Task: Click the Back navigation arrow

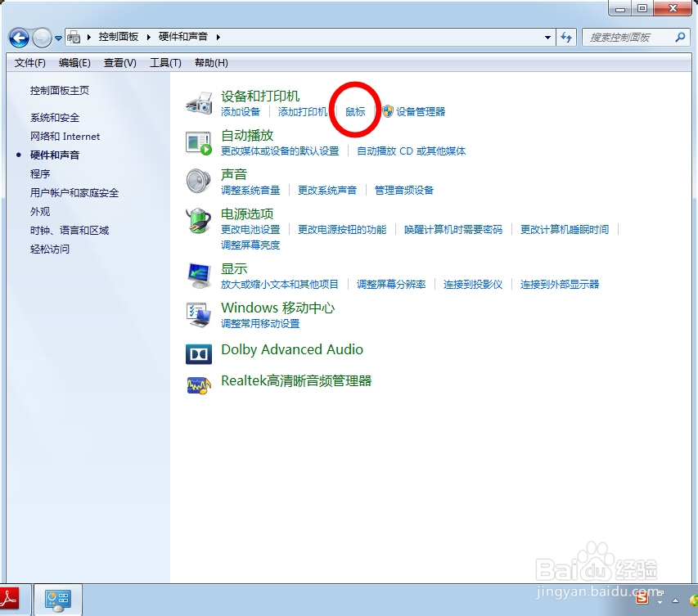Action: tap(19, 38)
